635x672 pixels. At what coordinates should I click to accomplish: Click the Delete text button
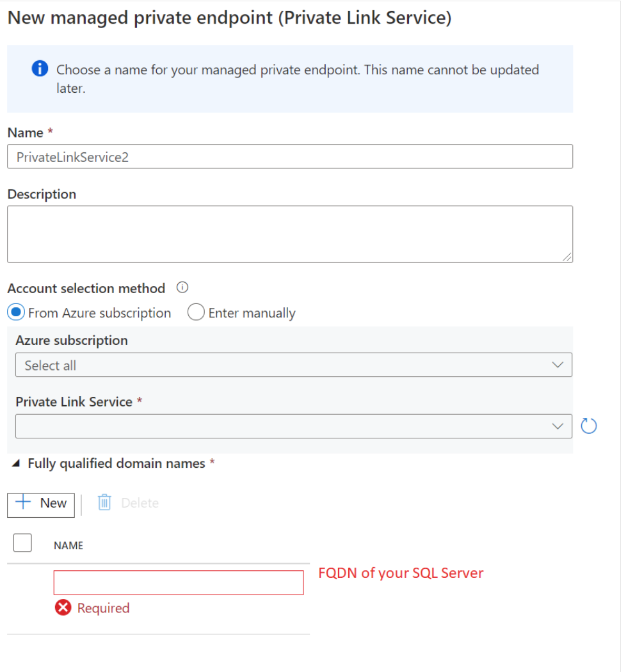(140, 502)
